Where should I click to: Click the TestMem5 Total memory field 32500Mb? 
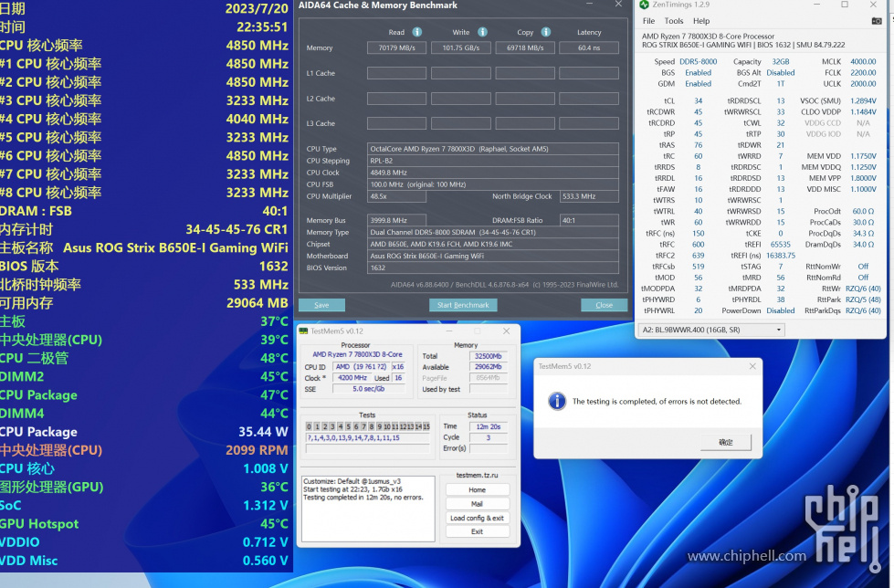tap(488, 356)
